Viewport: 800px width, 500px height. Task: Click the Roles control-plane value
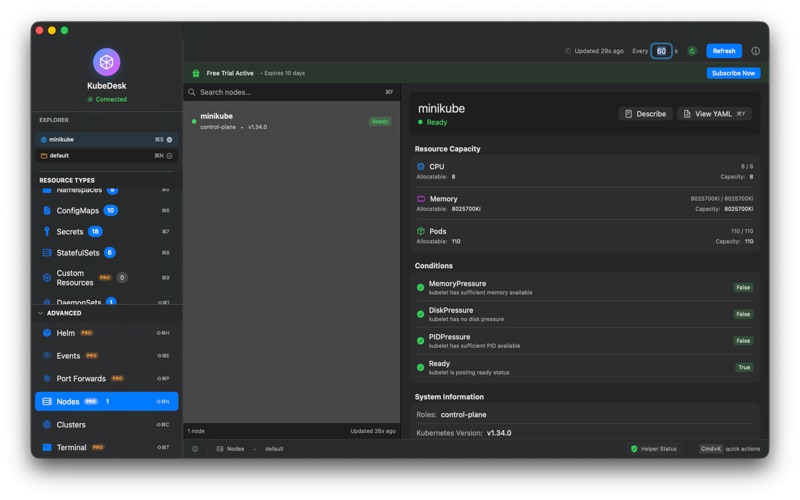tap(463, 415)
